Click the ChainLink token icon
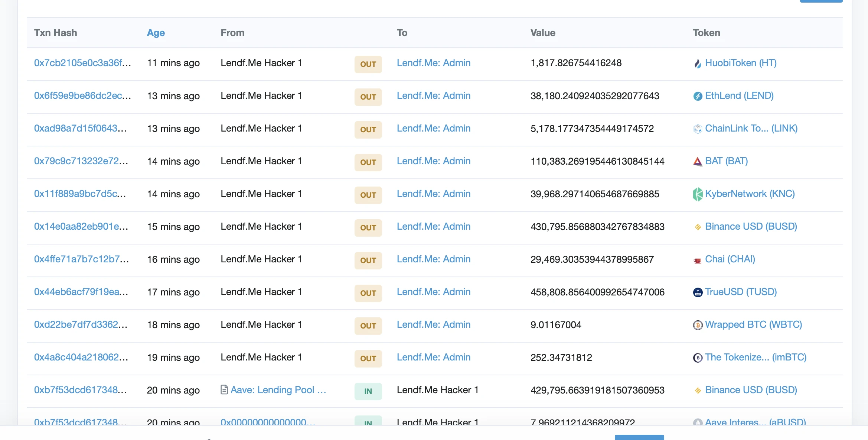Image resolution: width=868 pixels, height=440 pixels. click(x=698, y=129)
